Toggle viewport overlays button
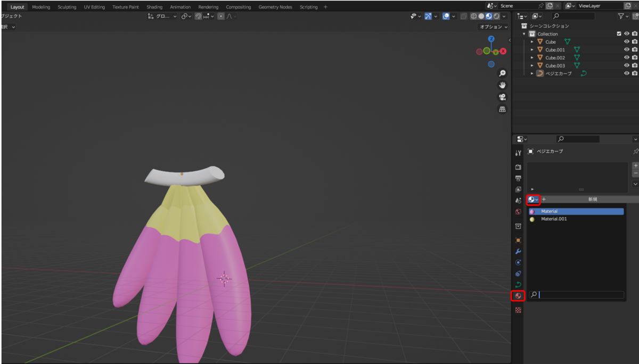This screenshot has height=364, width=639. point(446,16)
